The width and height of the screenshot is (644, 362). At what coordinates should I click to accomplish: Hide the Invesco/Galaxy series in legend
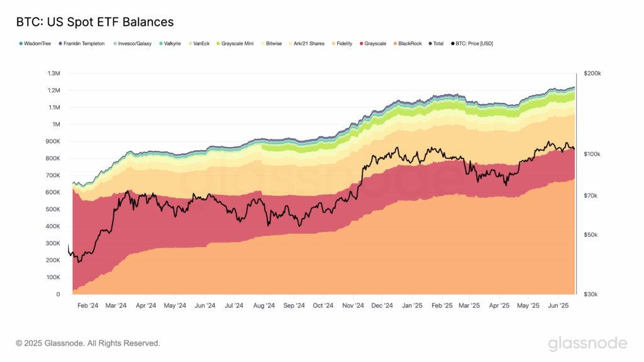pos(132,43)
